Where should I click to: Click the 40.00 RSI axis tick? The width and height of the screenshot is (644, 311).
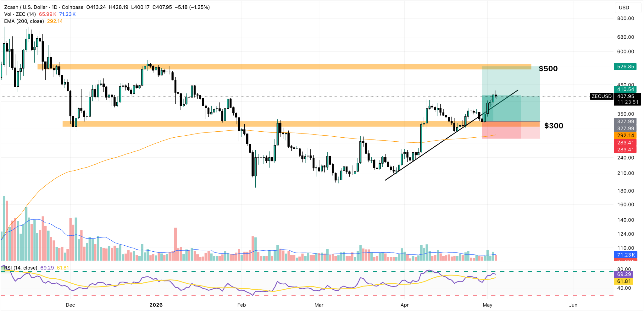pyautogui.click(x=624, y=288)
